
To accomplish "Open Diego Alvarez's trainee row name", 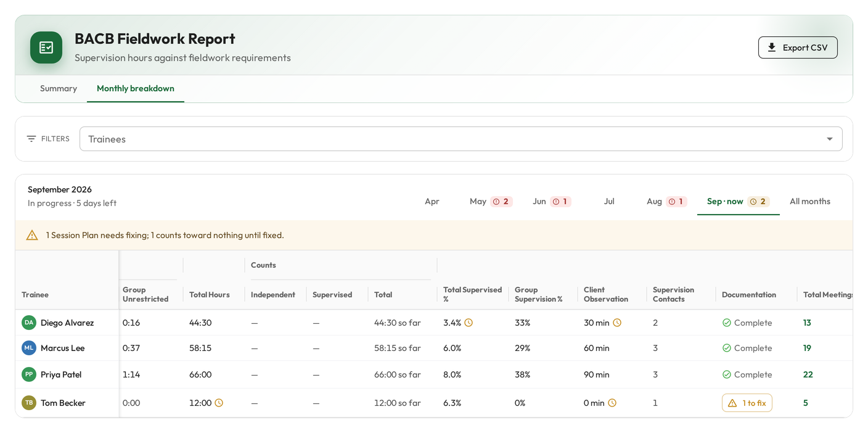I will click(67, 323).
